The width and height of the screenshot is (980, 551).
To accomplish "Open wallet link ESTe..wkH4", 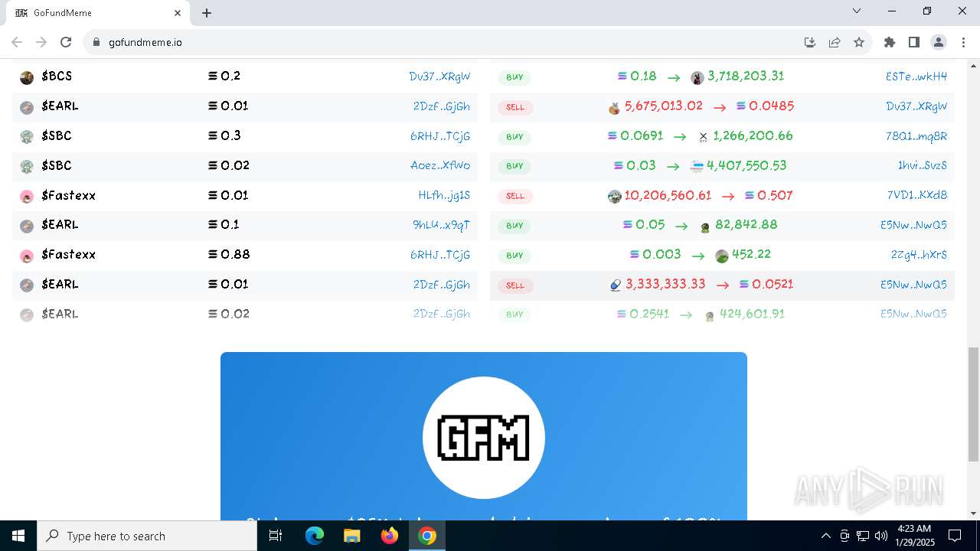I will pyautogui.click(x=916, y=77).
